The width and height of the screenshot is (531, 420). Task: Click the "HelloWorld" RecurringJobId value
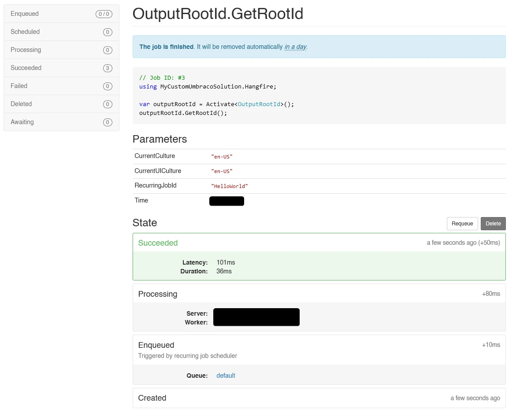230,186
